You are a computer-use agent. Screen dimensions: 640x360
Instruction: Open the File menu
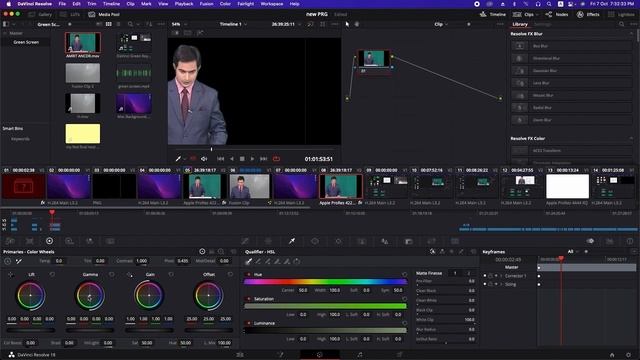coord(62,4)
